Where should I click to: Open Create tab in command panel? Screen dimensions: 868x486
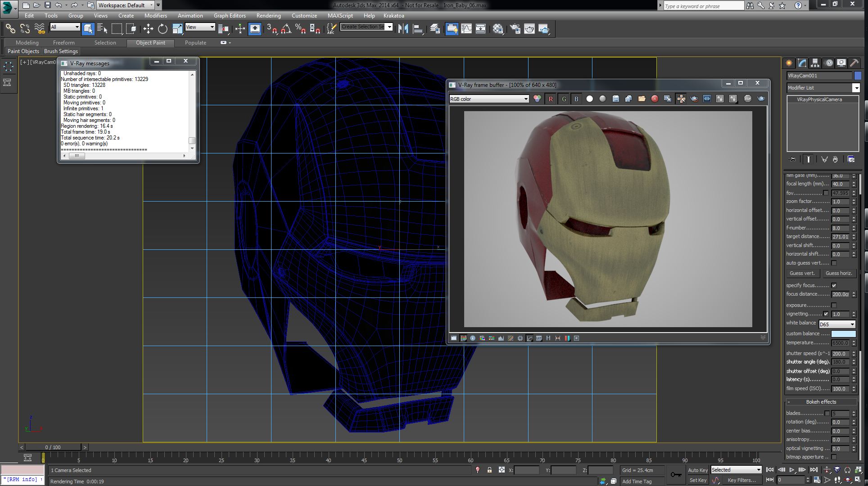pyautogui.click(x=789, y=63)
